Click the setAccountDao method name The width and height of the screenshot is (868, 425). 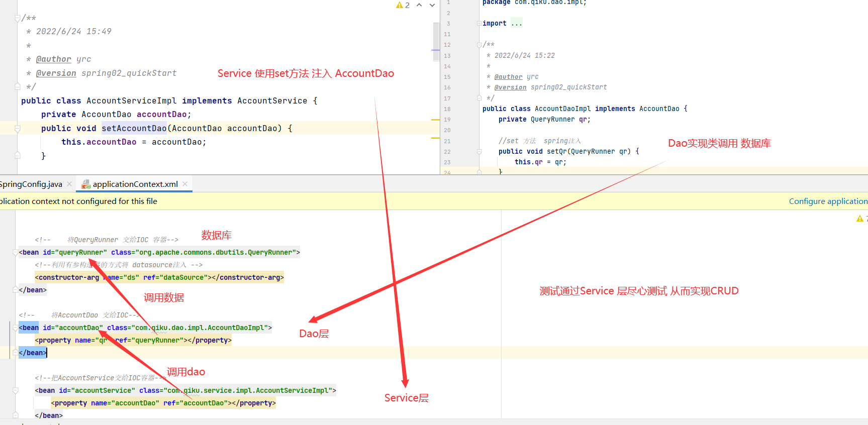coord(134,128)
